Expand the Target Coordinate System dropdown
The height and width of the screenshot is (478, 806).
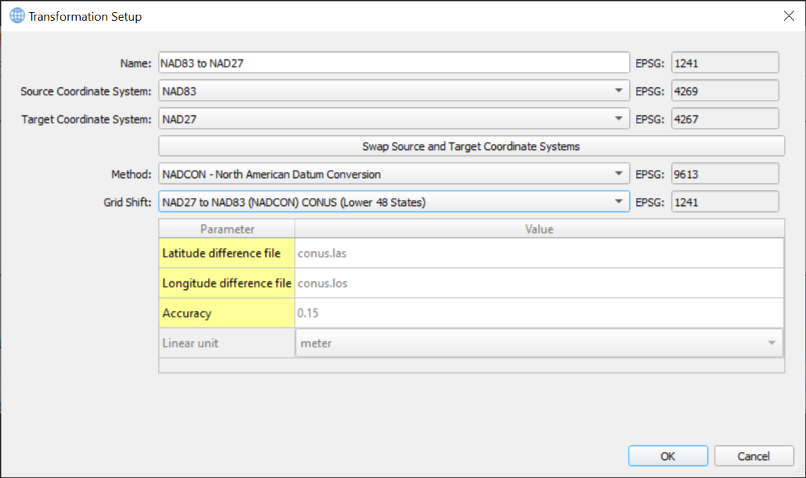(x=393, y=119)
